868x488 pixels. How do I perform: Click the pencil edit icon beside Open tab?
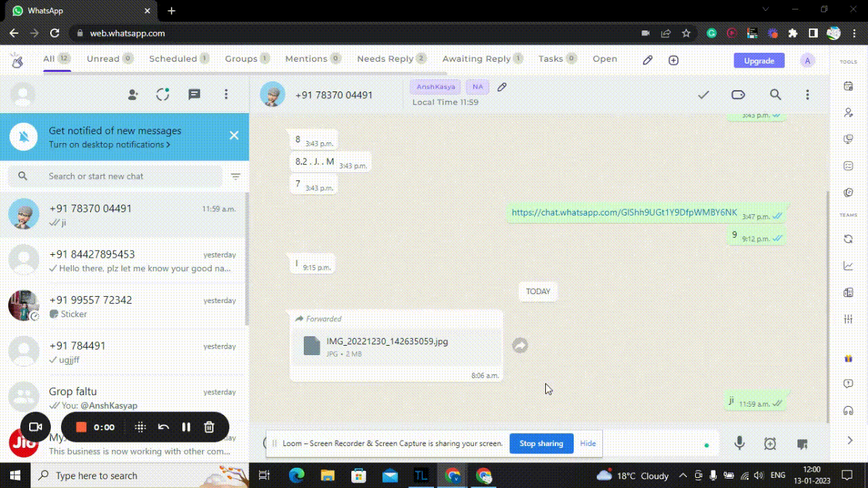648,60
